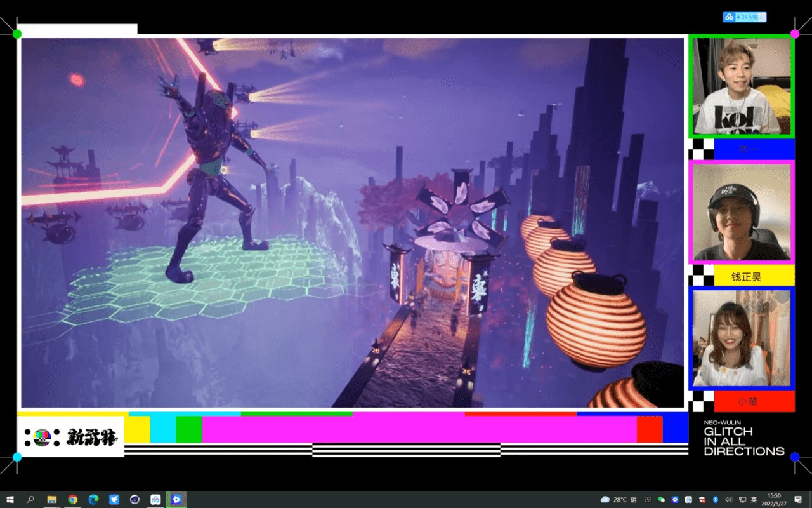Viewport: 812px width, 508px height.
Task: Open WeChat from the system tray
Action: coord(662,500)
